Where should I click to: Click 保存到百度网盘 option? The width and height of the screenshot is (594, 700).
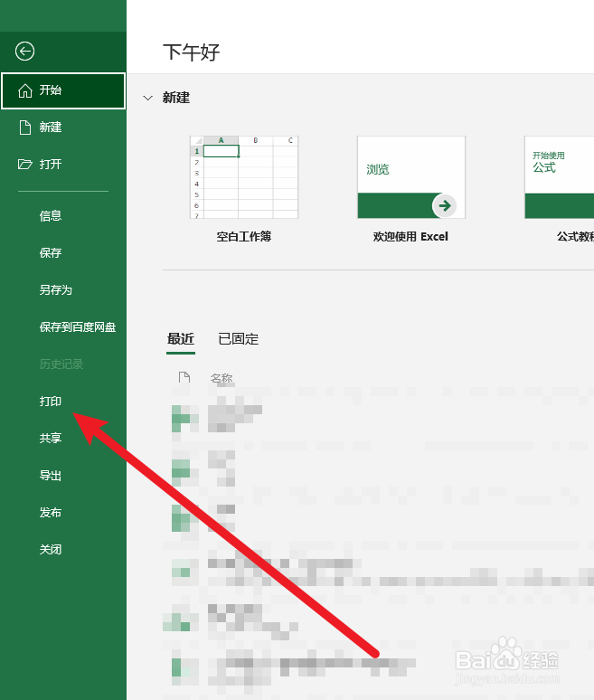pyautogui.click(x=77, y=327)
